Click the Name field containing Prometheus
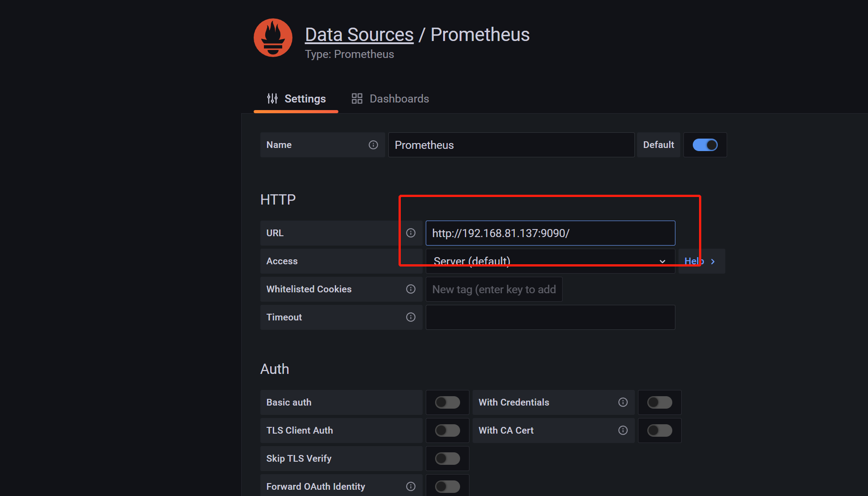 [x=511, y=145]
